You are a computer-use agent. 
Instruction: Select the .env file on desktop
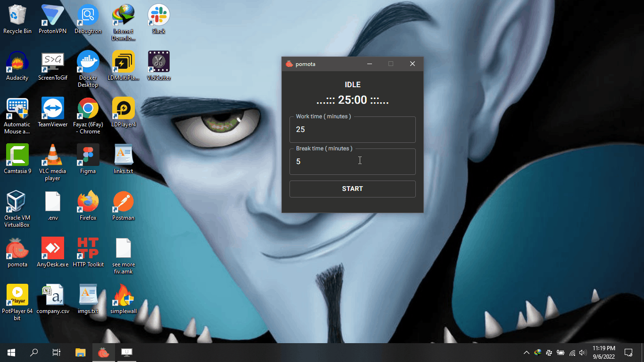coord(53,206)
